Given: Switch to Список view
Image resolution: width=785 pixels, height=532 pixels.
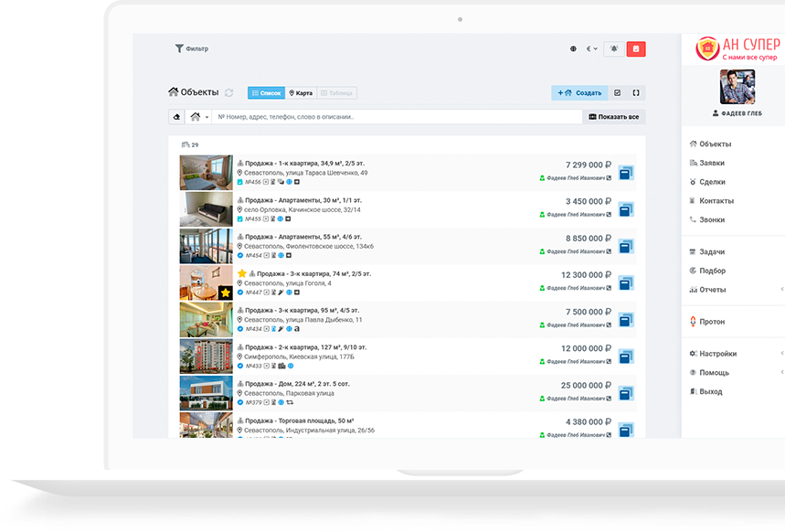Looking at the screenshot, I should click(x=266, y=93).
